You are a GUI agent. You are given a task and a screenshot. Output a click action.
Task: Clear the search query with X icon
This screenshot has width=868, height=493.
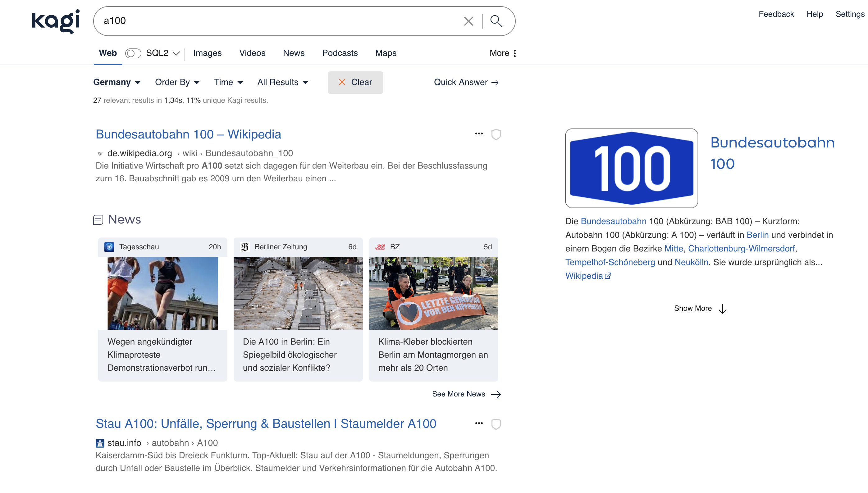click(468, 21)
